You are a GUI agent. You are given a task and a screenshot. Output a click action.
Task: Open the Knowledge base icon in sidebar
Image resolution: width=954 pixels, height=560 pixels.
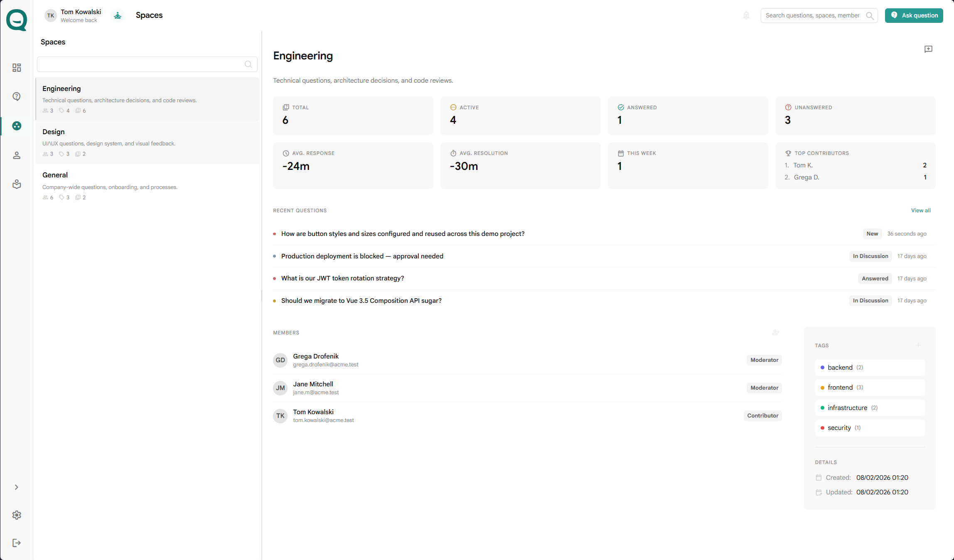(17, 184)
